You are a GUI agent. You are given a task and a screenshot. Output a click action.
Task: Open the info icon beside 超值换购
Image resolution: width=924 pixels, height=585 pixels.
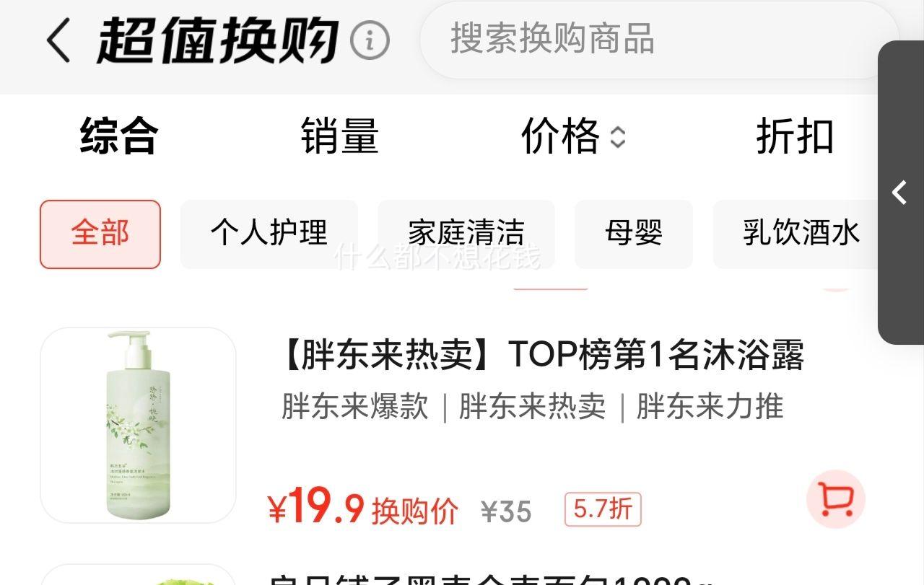tap(370, 40)
